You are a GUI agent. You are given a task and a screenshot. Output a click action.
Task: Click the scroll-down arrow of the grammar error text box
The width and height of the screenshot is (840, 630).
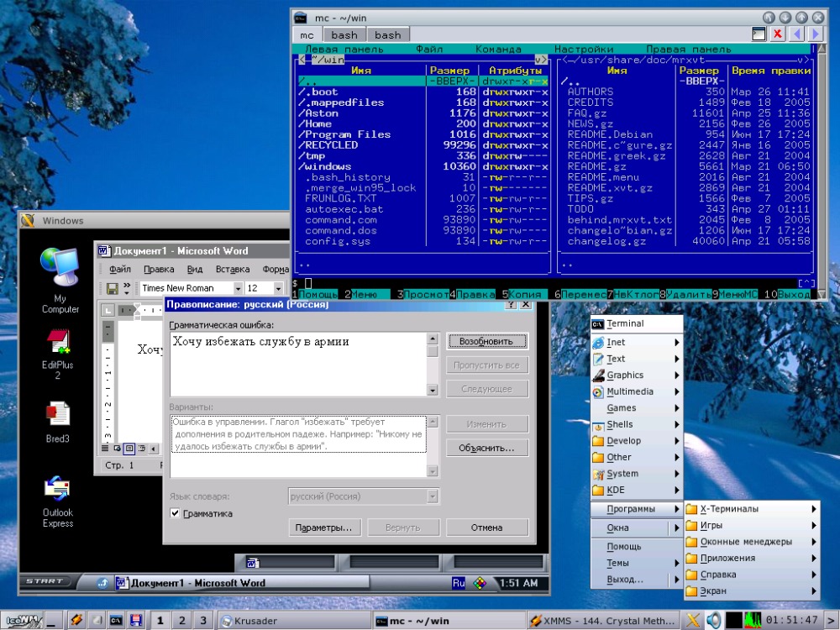(x=433, y=390)
